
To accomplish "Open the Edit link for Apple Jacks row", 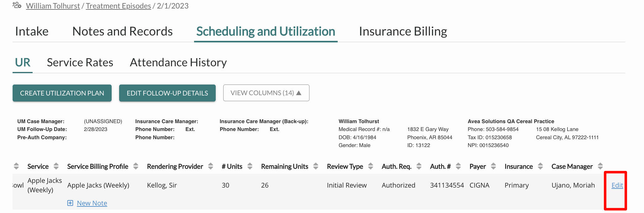I will point(617,185).
